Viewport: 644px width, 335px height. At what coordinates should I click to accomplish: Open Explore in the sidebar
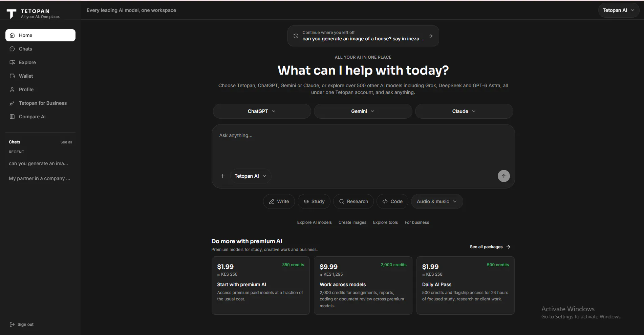(x=40, y=62)
